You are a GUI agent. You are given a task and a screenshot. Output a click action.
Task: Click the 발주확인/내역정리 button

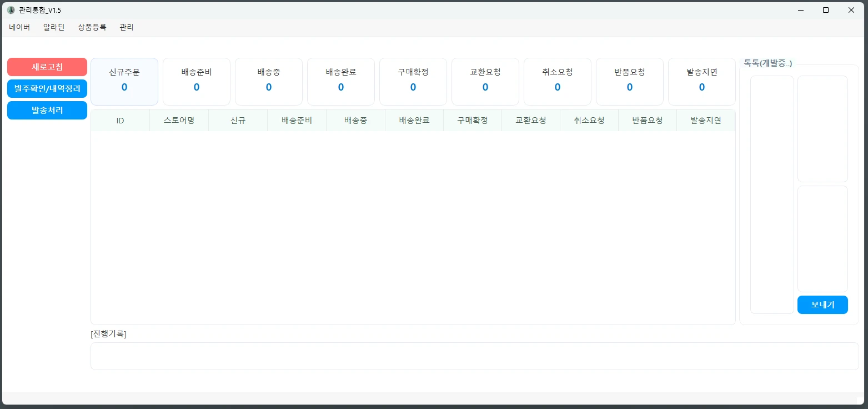[47, 88]
